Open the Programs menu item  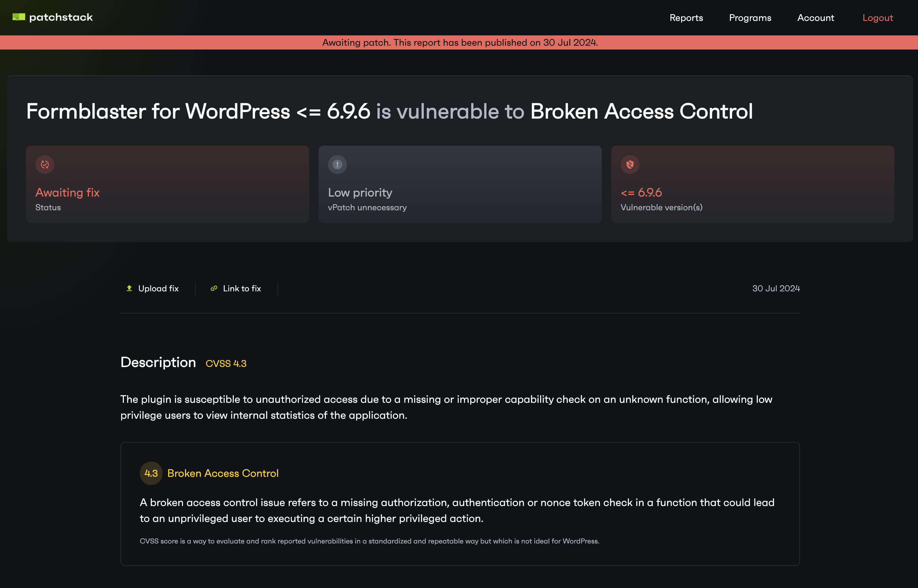pyautogui.click(x=750, y=18)
